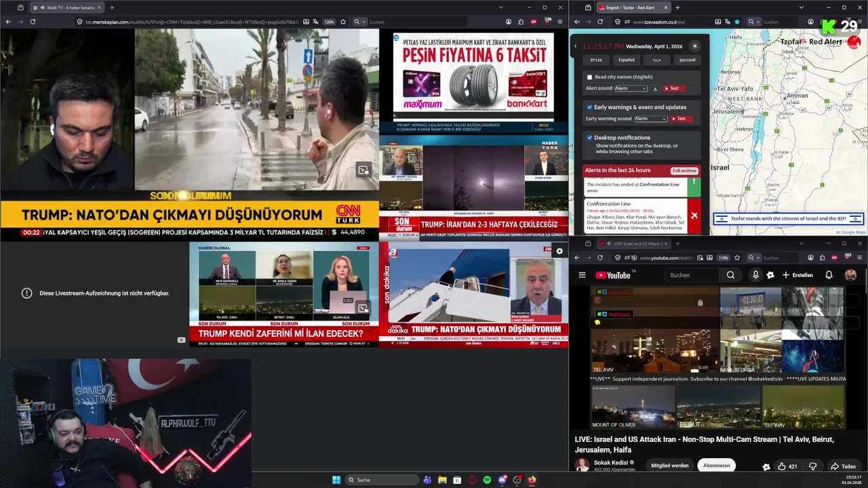The width and height of the screenshot is (868, 488).
Task: Open Spotify from the taskbar
Action: point(487,480)
